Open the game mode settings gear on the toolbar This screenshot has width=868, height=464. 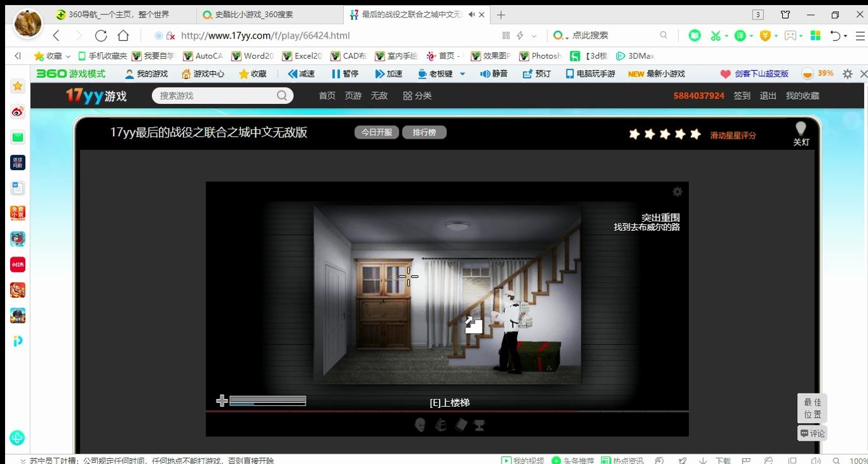click(x=848, y=74)
